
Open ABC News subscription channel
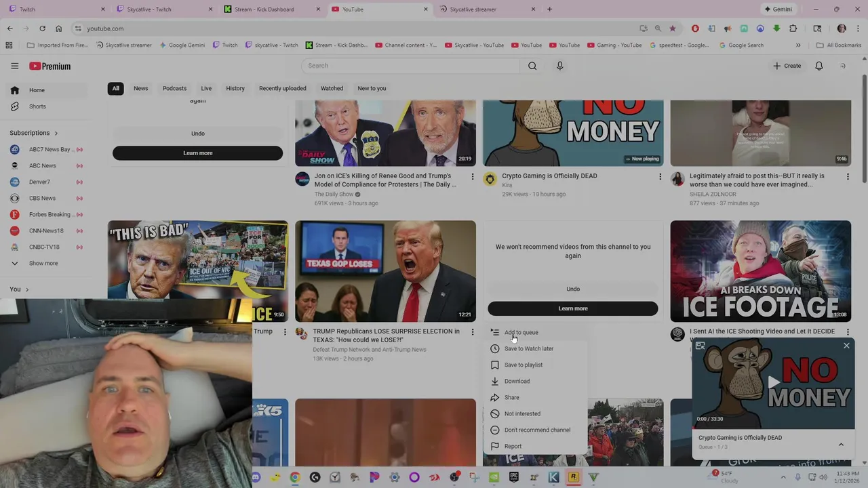click(44, 165)
